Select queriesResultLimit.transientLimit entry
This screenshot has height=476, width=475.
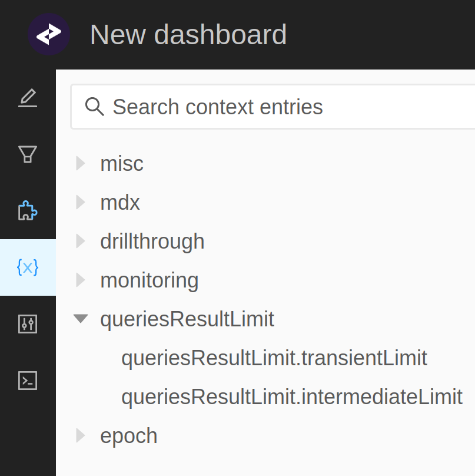(x=274, y=358)
